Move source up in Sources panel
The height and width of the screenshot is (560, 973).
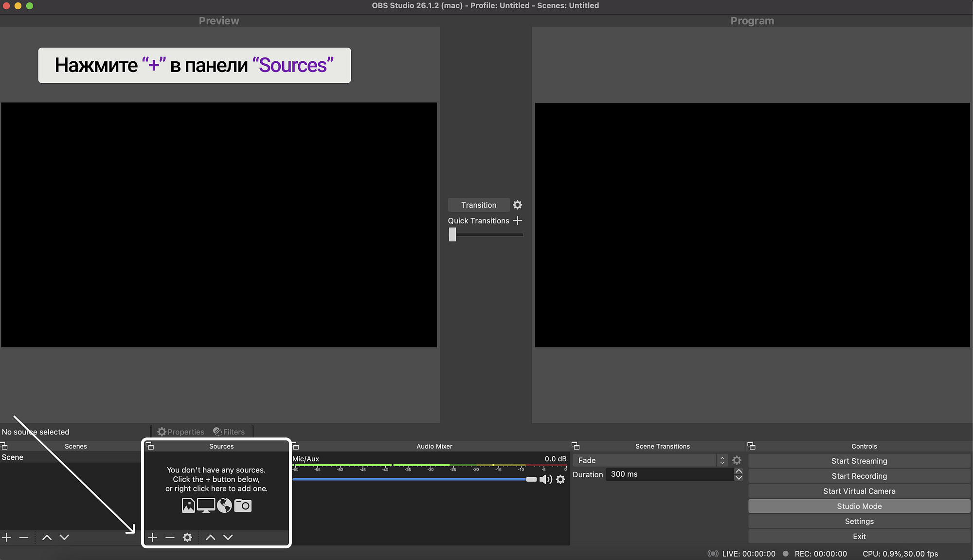coord(210,537)
